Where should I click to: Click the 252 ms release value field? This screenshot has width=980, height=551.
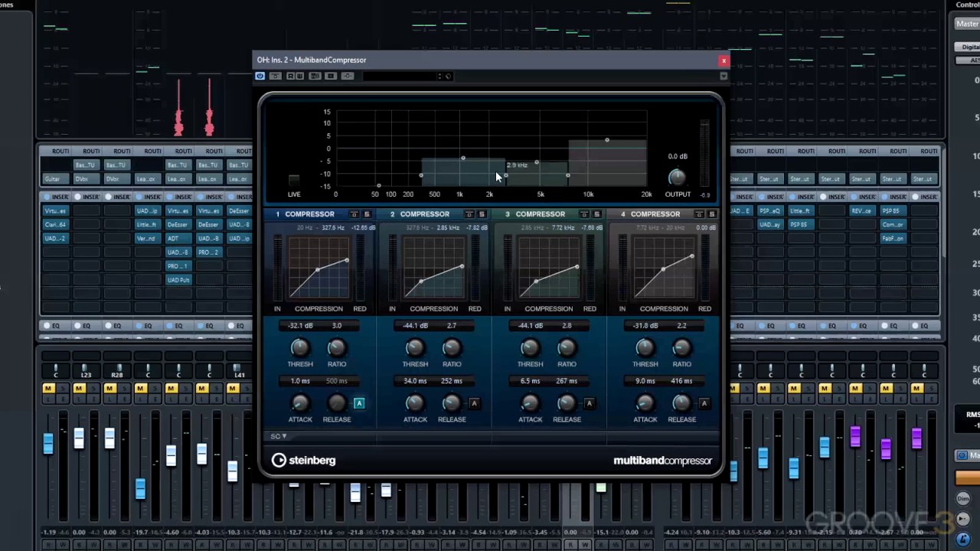pos(452,380)
